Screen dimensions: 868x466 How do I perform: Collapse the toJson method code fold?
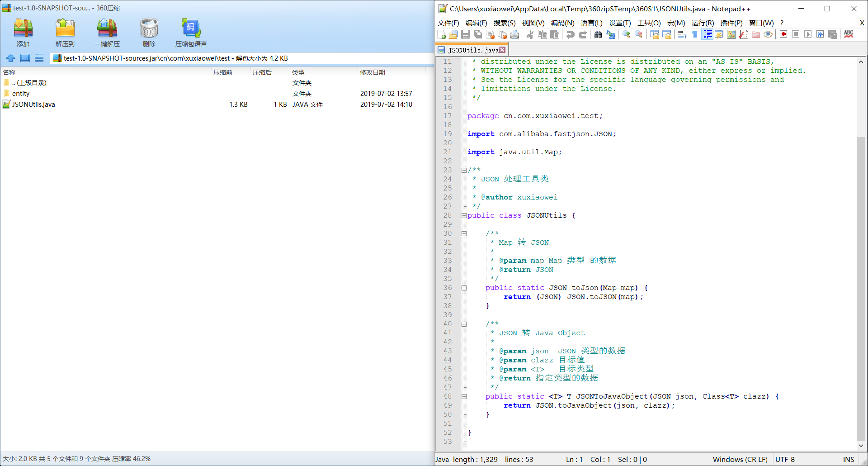[x=464, y=288]
